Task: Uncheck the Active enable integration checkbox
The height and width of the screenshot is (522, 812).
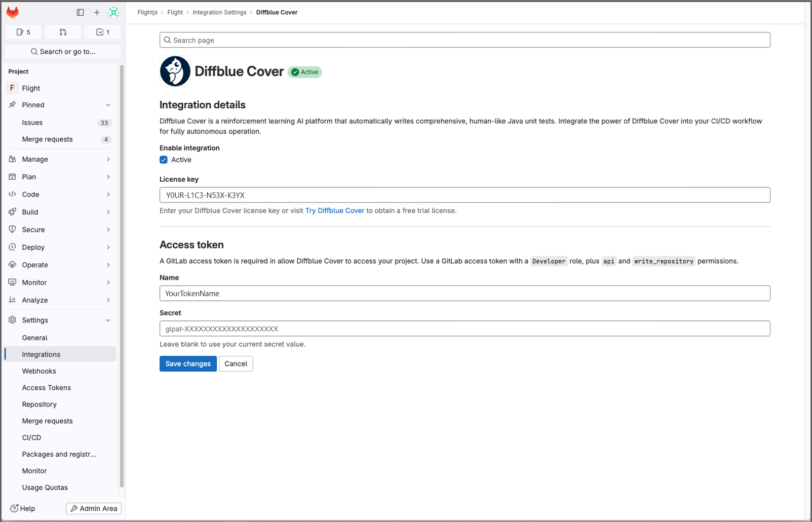Action: point(164,160)
